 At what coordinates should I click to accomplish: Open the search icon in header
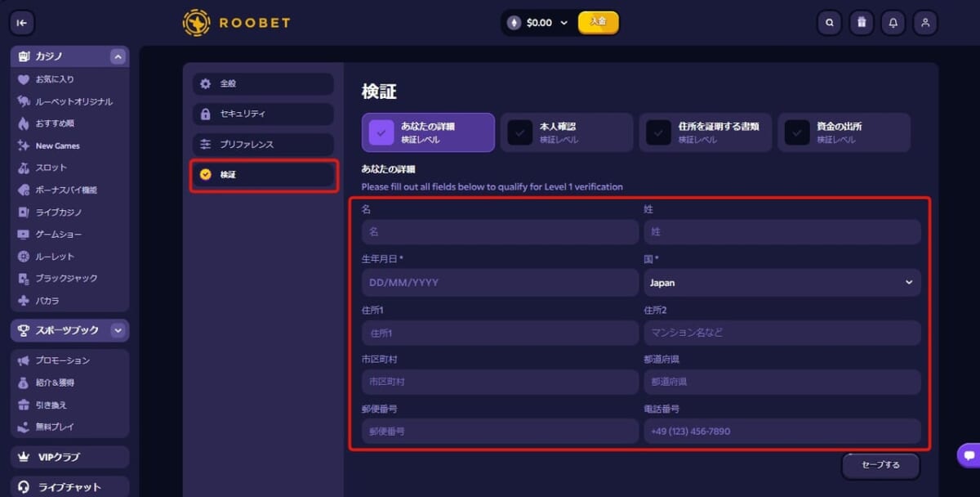tap(830, 23)
